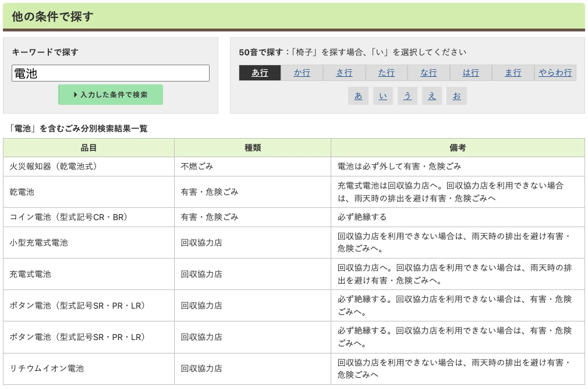Re-select the highlighted あ行 tab

(x=258, y=73)
